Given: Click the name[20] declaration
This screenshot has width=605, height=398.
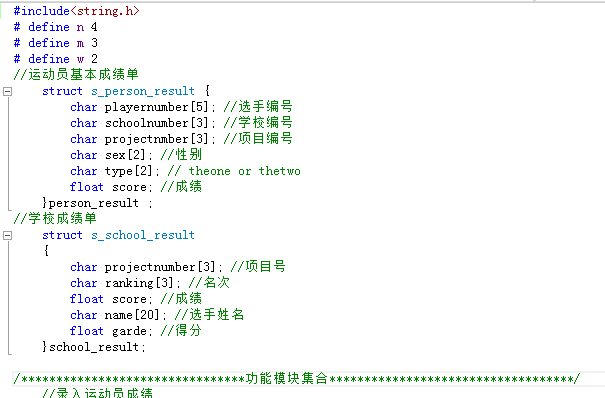Looking at the screenshot, I should click(x=118, y=315).
